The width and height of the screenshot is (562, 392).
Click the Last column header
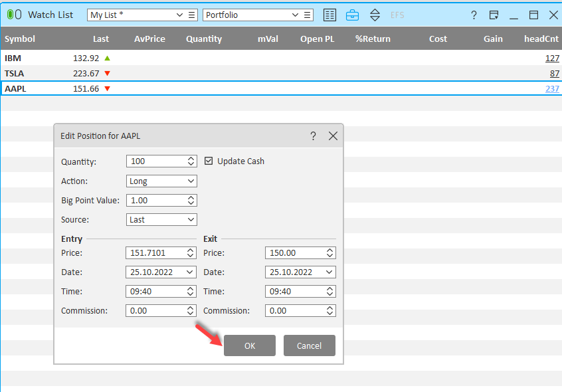point(101,39)
